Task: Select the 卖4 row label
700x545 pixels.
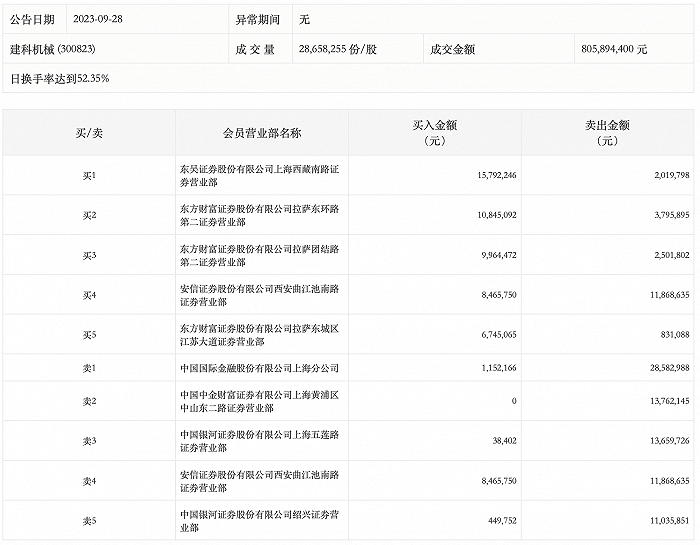Action: (x=89, y=481)
